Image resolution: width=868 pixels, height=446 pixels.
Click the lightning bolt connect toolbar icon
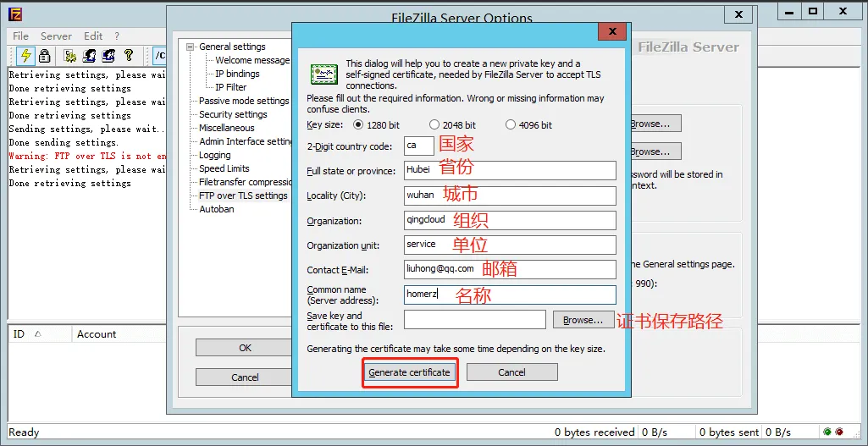click(25, 55)
